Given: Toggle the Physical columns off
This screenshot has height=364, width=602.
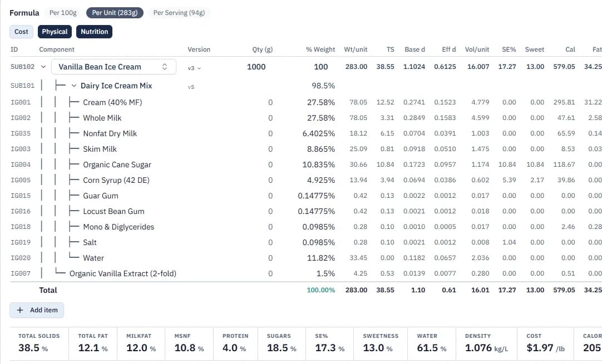Looking at the screenshot, I should click(x=55, y=32).
